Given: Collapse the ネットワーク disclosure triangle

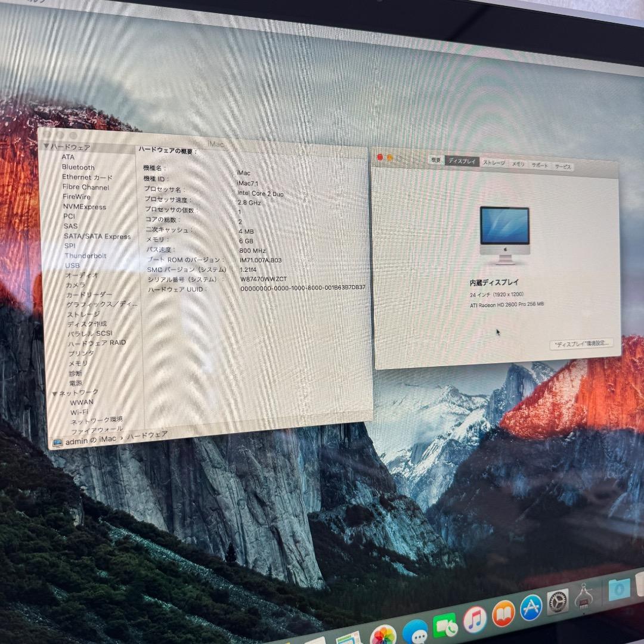Looking at the screenshot, I should [55, 394].
